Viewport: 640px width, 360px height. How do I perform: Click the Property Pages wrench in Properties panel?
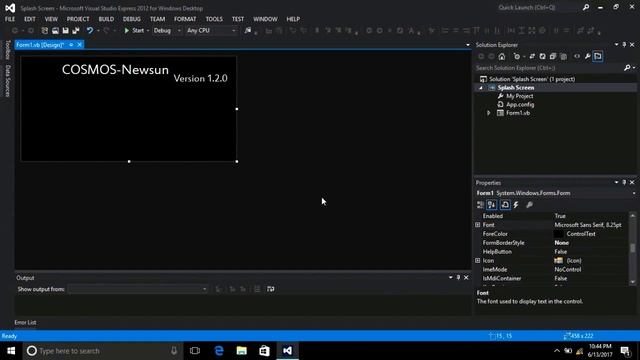point(529,205)
